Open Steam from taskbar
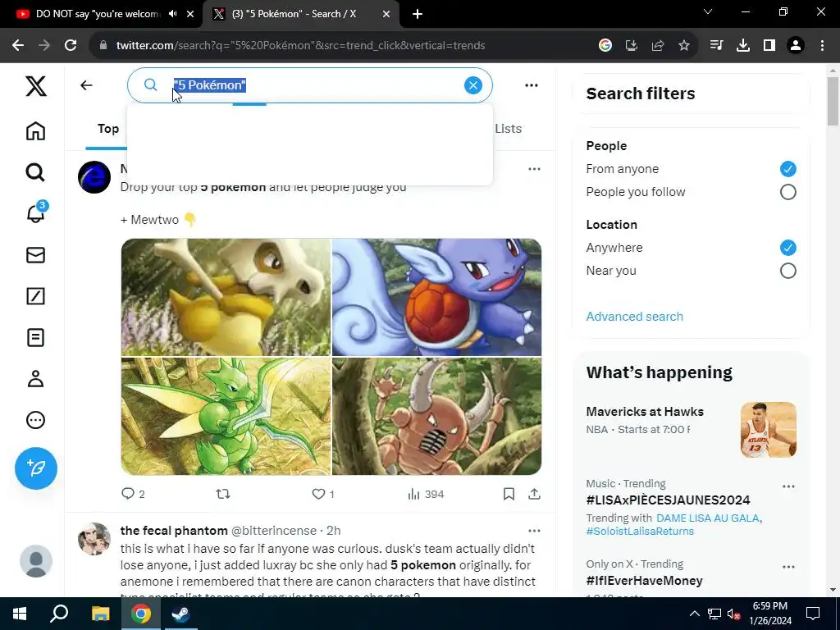 point(180,614)
